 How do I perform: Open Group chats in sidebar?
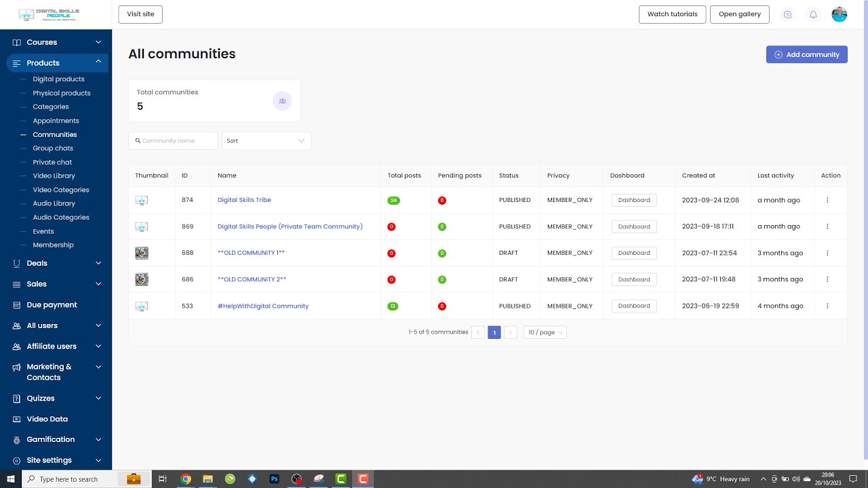[x=53, y=148]
